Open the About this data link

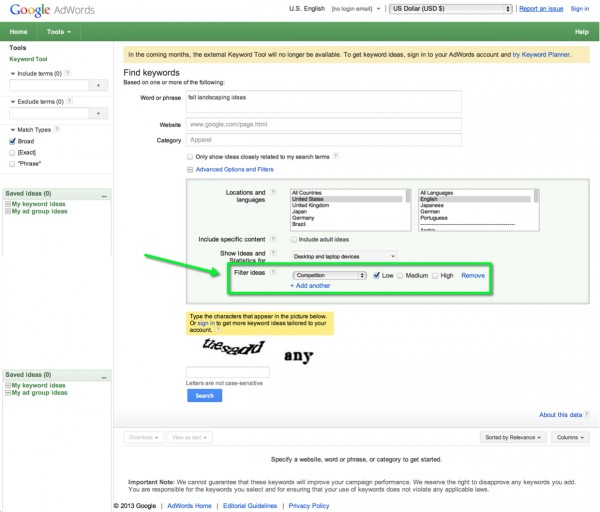[560, 415]
